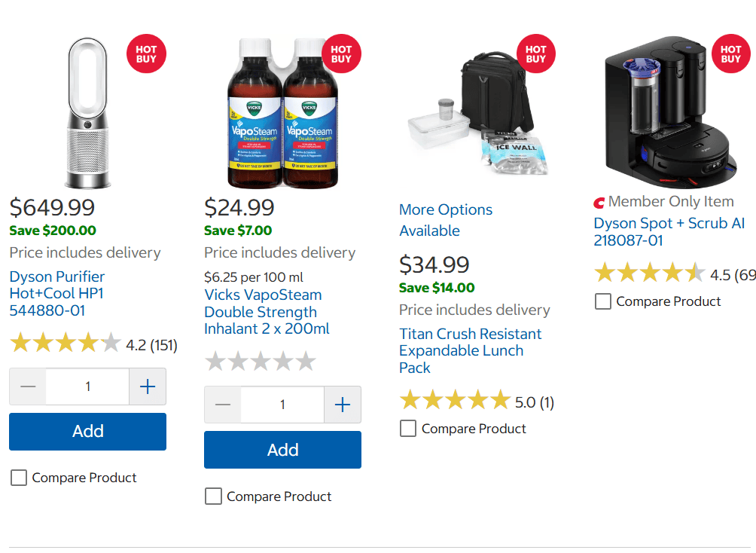Open Dyson Purifier Hot+Cool HP1 product link
The height and width of the screenshot is (553, 756).
tap(57, 293)
